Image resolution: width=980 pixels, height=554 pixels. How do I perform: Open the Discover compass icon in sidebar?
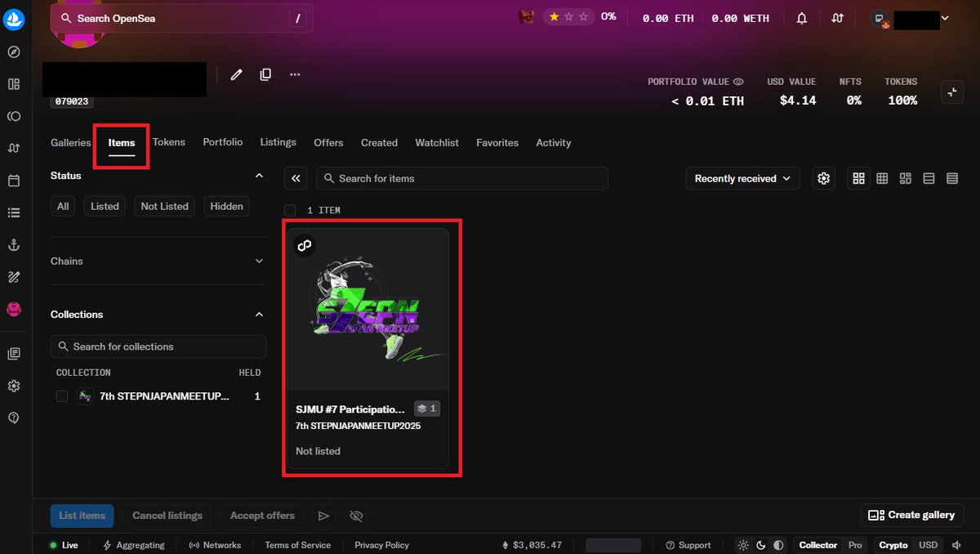tap(14, 52)
